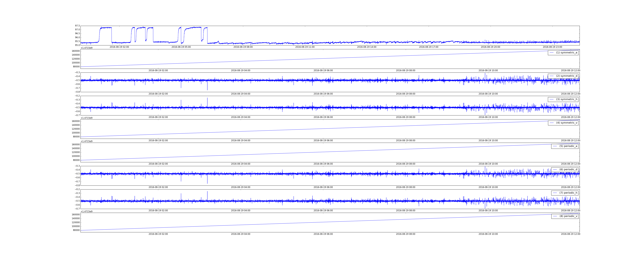Click the "(1) symmetric_a" legend label

(x=566, y=53)
